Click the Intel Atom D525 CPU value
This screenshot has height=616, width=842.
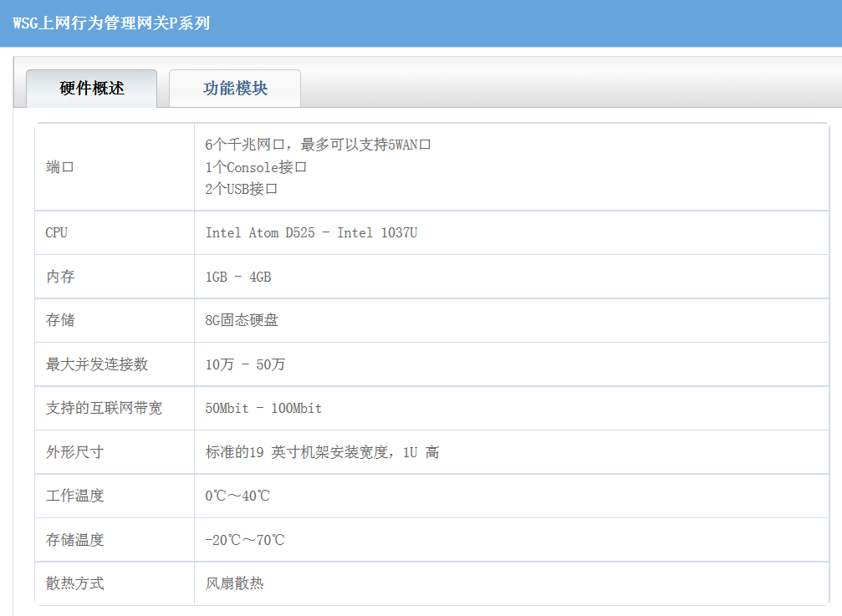311,232
